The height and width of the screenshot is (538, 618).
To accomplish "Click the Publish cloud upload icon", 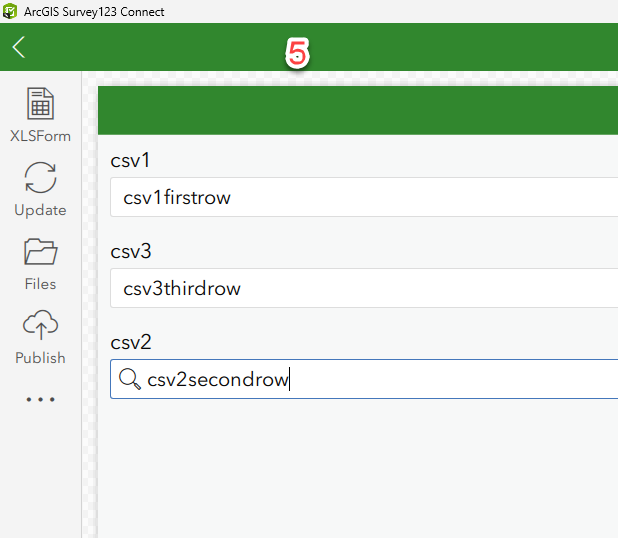I will pyautogui.click(x=40, y=326).
